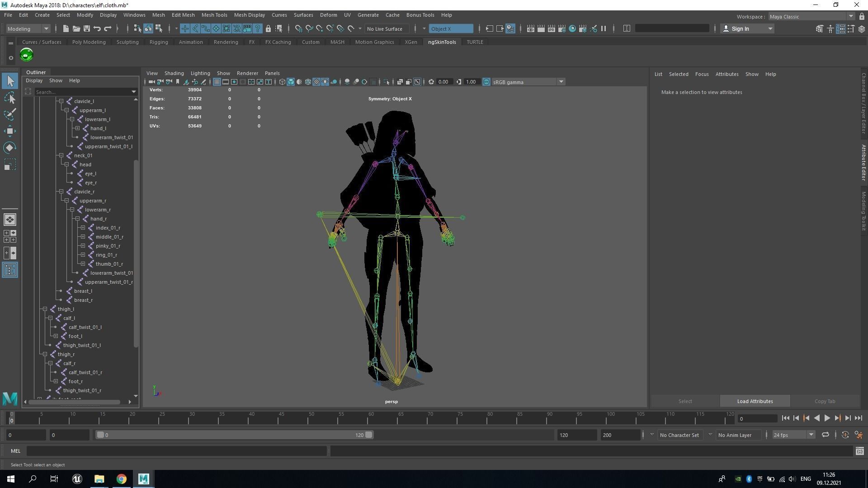868x488 pixels.
Task: Select the Rotate tool
Action: pos(10,148)
